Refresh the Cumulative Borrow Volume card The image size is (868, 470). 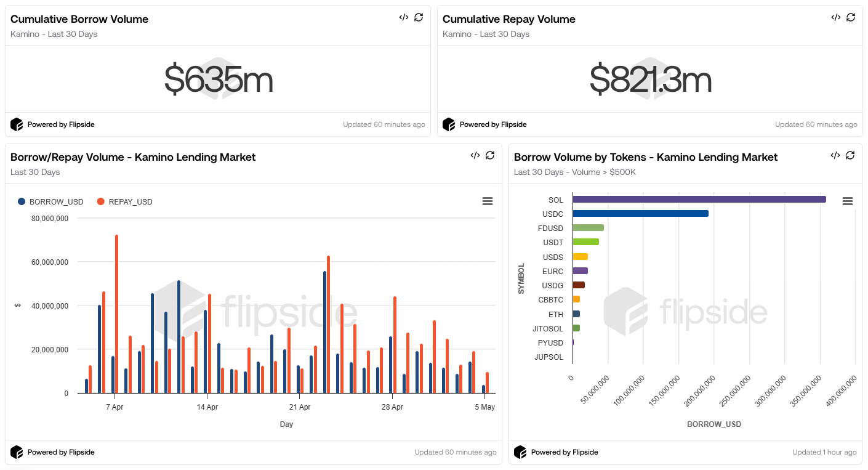pyautogui.click(x=419, y=17)
